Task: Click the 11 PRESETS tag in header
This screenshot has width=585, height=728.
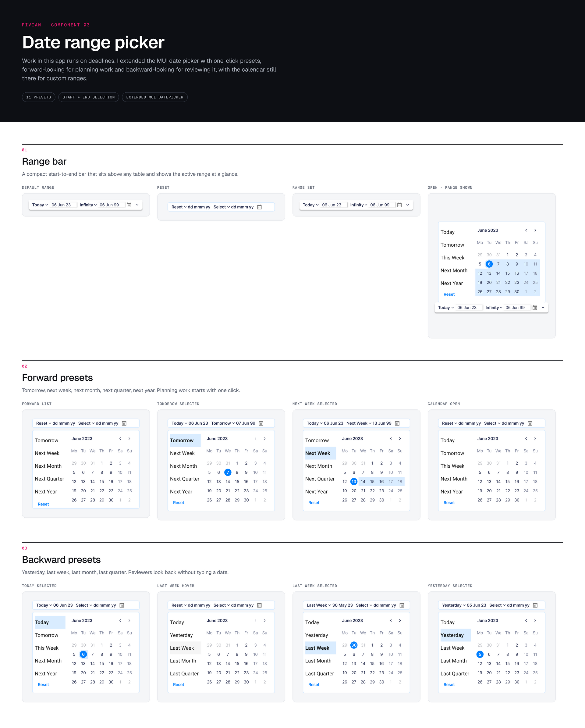Action: pos(38,97)
